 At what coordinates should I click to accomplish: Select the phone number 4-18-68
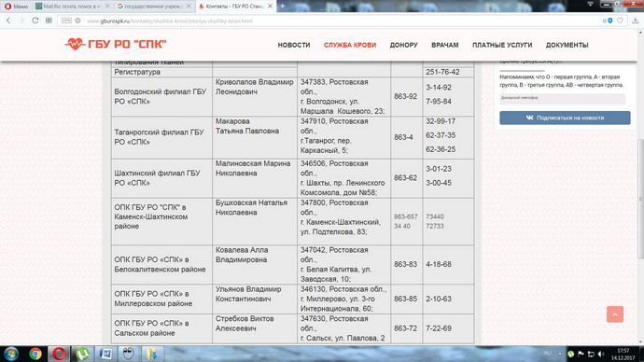click(x=439, y=264)
